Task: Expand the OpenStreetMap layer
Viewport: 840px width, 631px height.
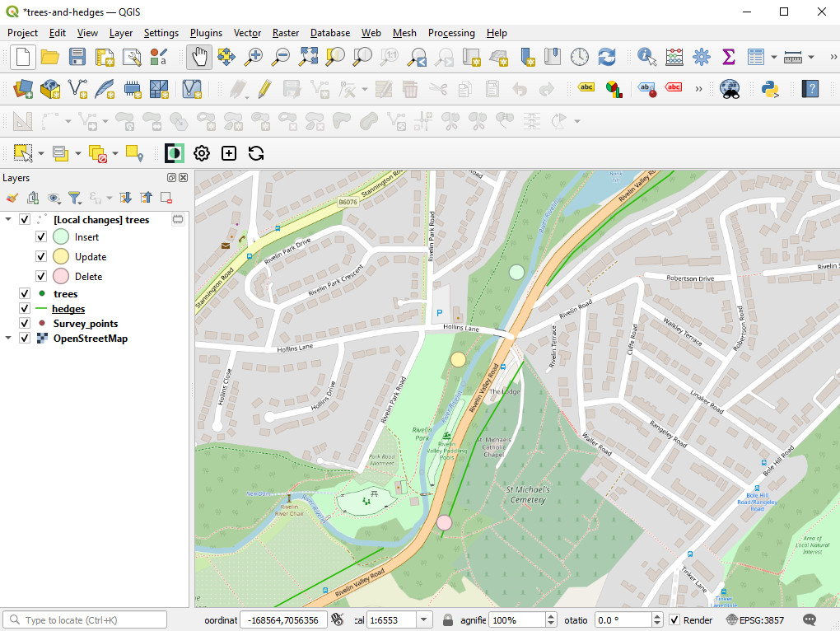Action: 8,339
